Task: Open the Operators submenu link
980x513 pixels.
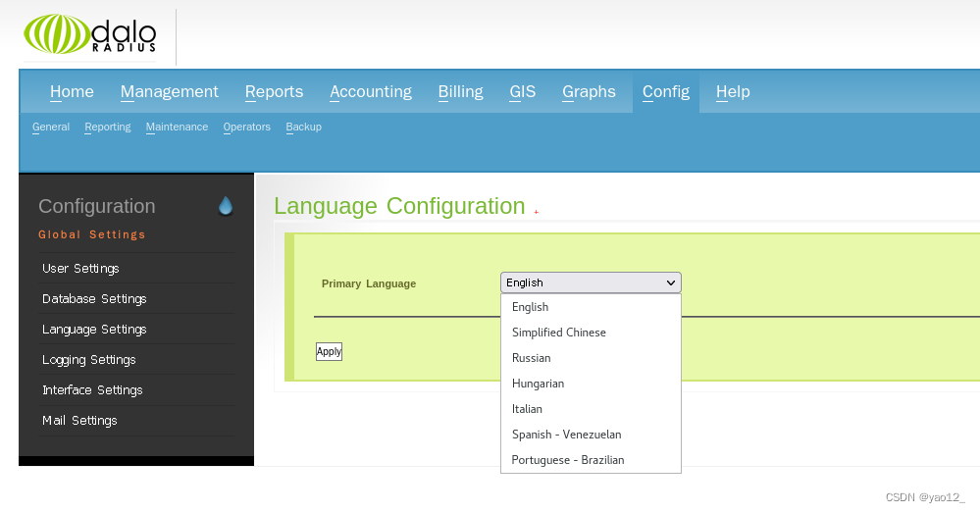Action: click(247, 127)
